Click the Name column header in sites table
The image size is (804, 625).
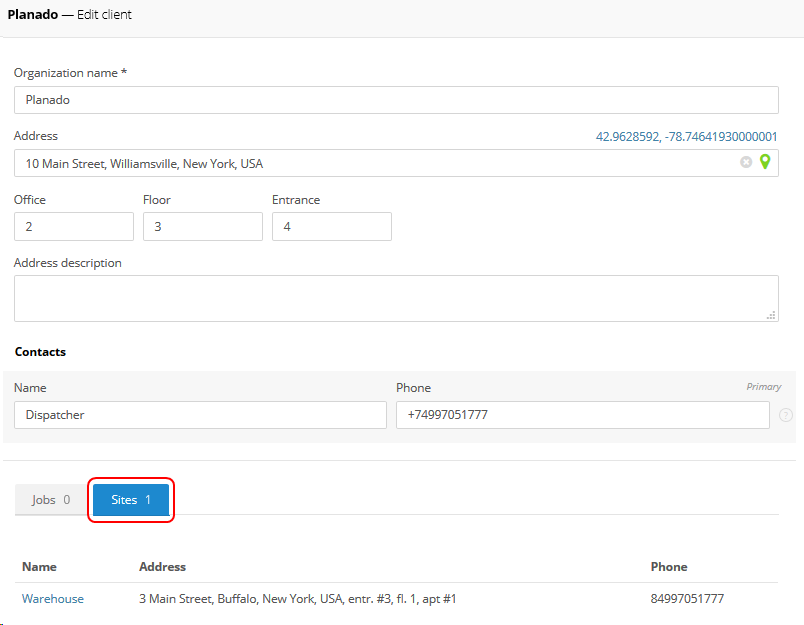tap(39, 567)
